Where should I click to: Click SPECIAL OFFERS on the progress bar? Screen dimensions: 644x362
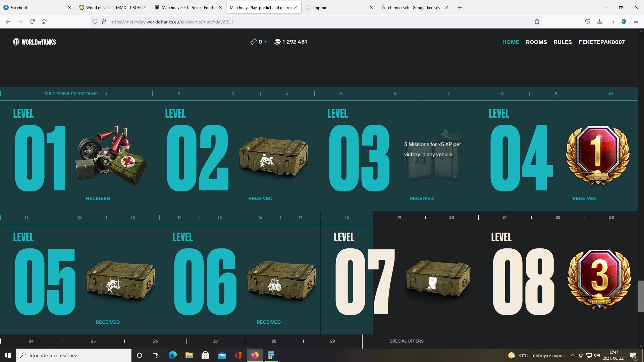point(406,341)
